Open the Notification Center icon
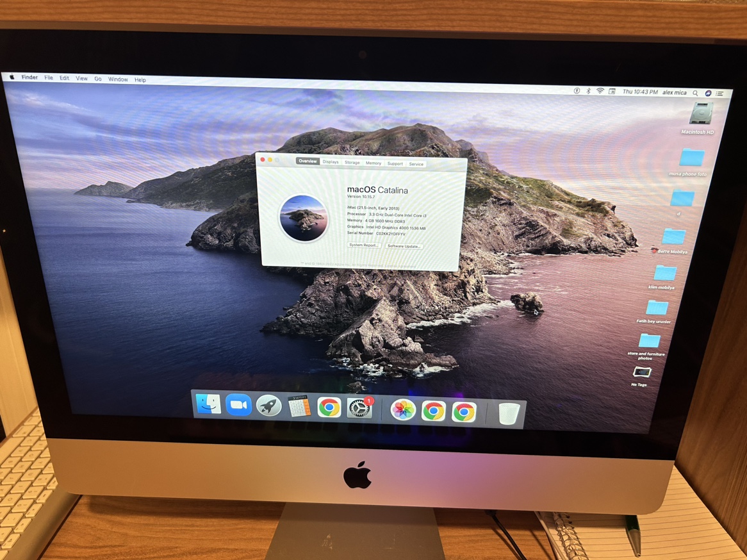The image size is (747, 560). [x=720, y=94]
